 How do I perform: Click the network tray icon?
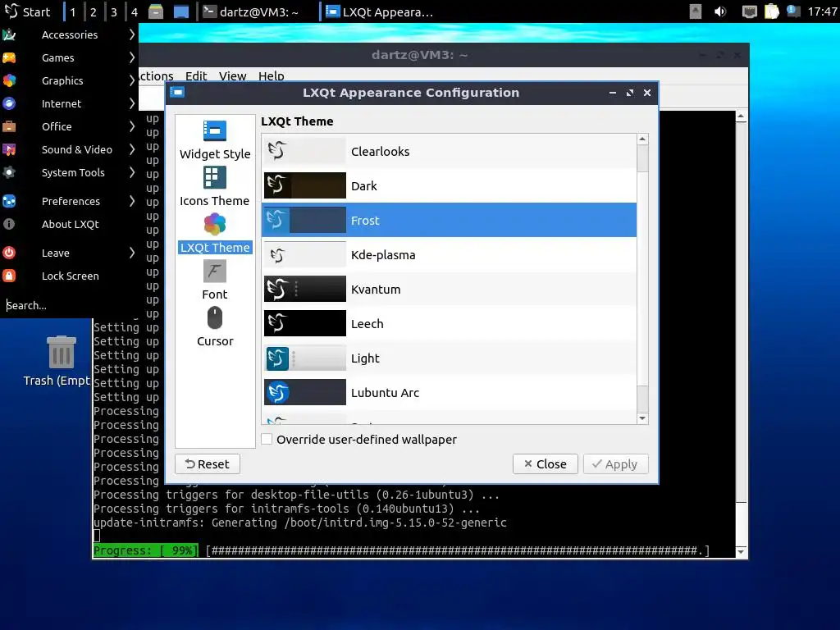(749, 11)
